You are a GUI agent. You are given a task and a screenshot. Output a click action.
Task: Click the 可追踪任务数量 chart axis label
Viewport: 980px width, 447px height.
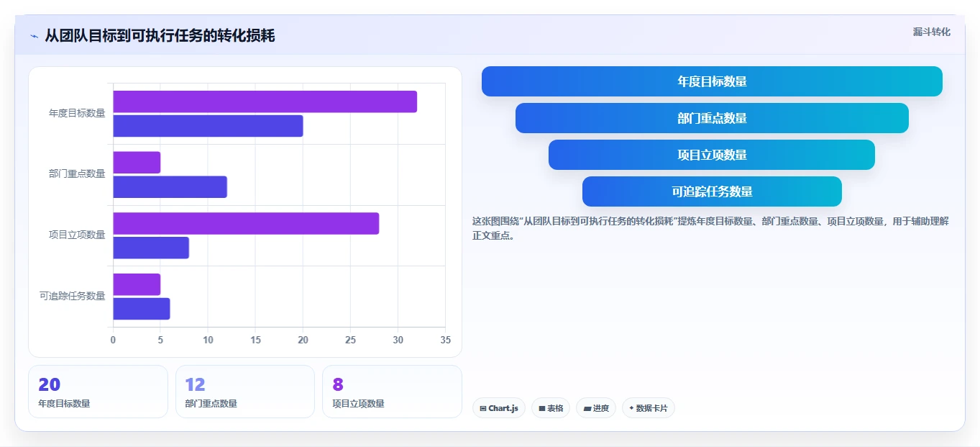(x=73, y=296)
